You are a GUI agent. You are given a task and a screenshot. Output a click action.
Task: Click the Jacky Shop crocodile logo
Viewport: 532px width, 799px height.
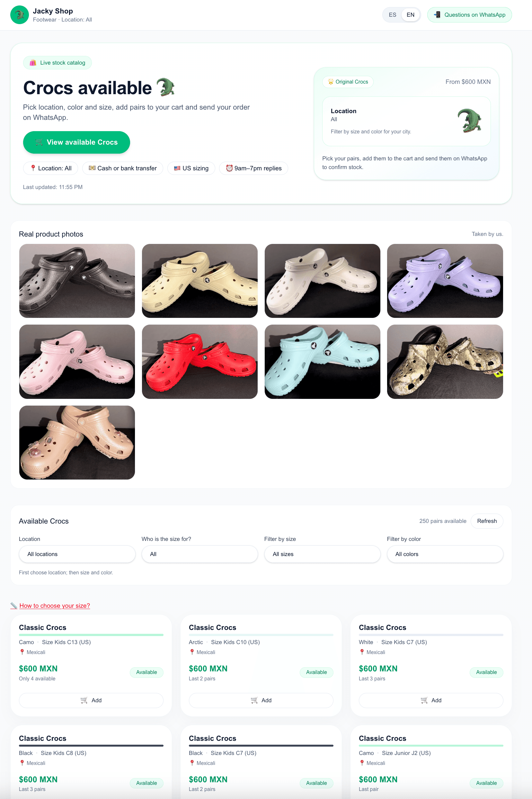(x=19, y=15)
